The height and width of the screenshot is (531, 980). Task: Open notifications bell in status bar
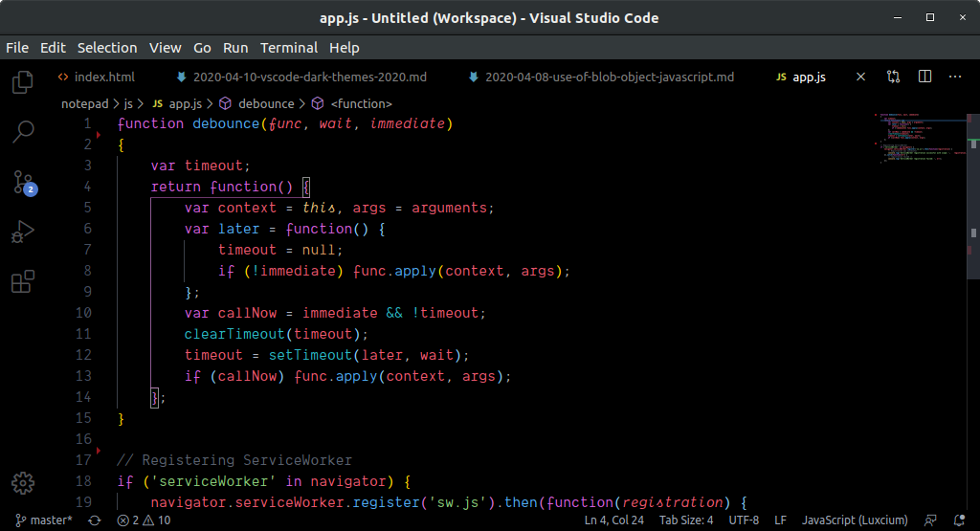tap(959, 520)
